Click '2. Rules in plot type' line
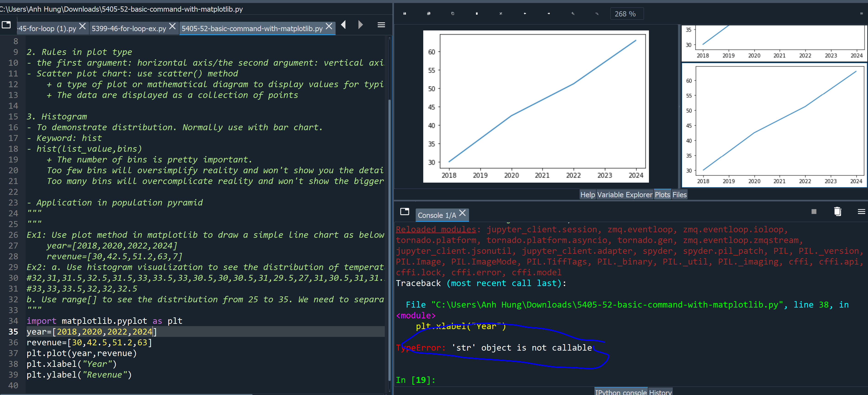This screenshot has height=395, width=868. 79,52
